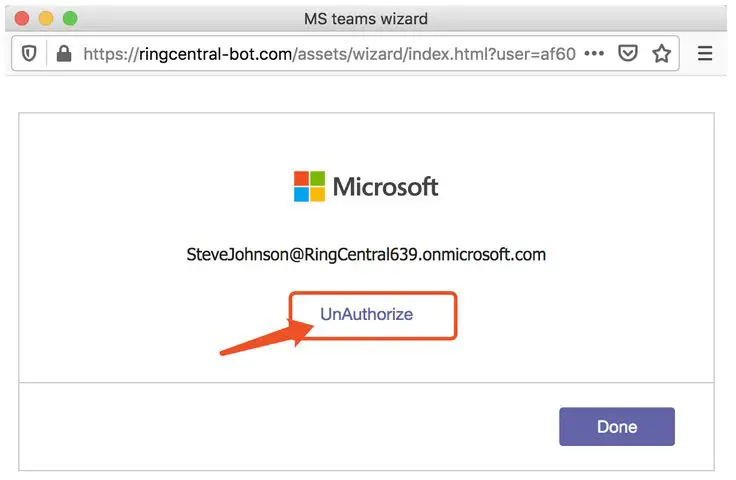
Task: Click the UnAuthorize link
Action: [367, 314]
